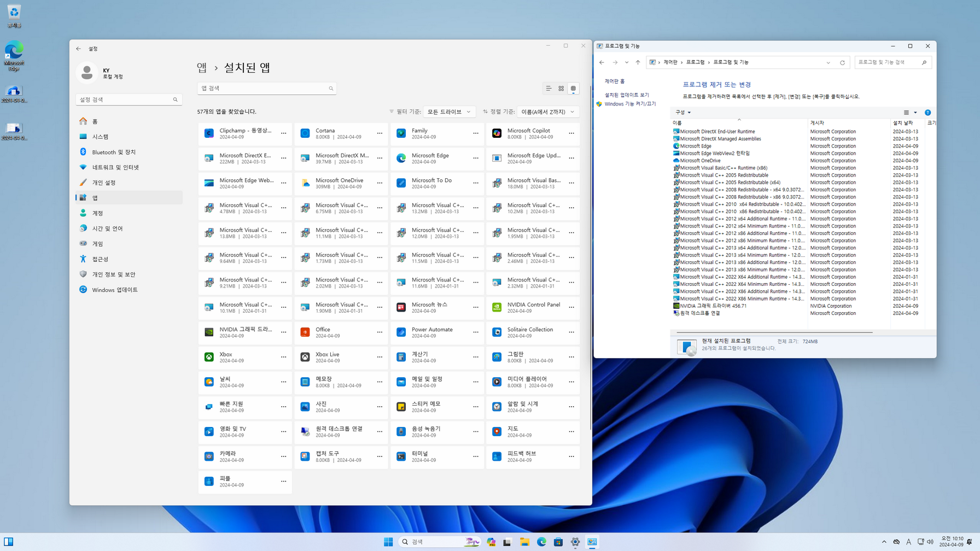Open 시스템 in Settings sidebar
Viewport: 980px width, 551px height.
tap(129, 137)
